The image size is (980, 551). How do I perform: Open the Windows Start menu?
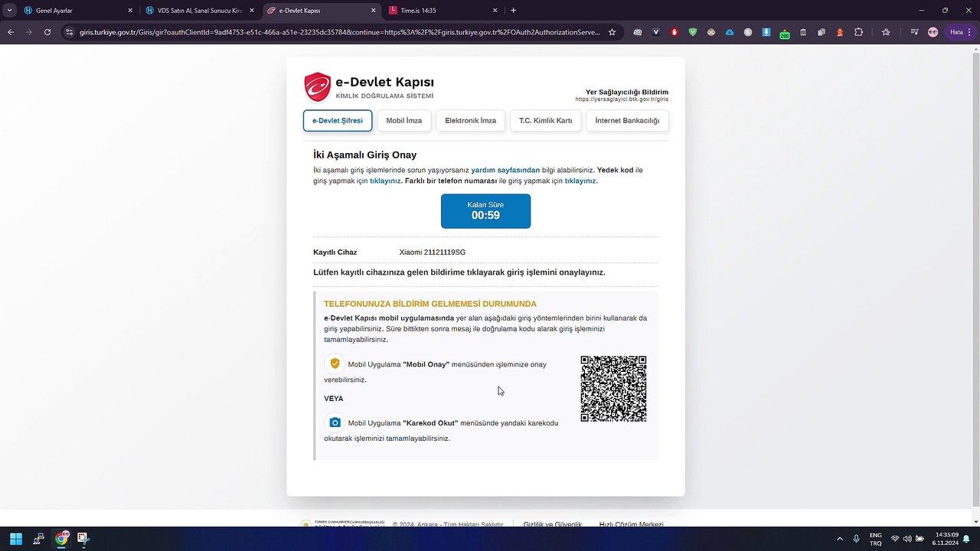15,539
